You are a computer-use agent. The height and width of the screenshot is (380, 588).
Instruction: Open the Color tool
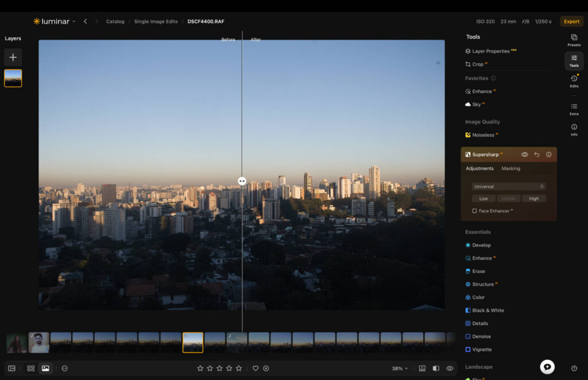(x=475, y=297)
